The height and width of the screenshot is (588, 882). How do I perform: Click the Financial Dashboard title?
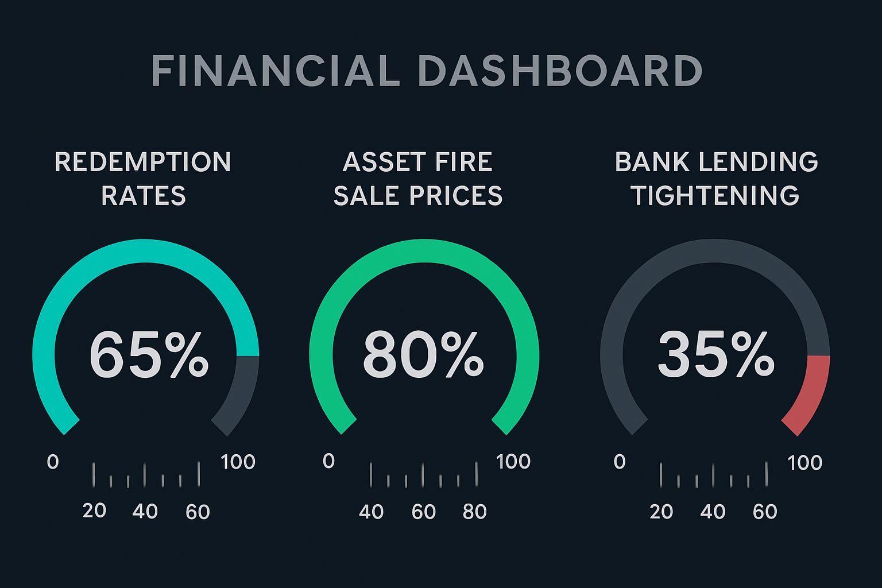(x=427, y=71)
